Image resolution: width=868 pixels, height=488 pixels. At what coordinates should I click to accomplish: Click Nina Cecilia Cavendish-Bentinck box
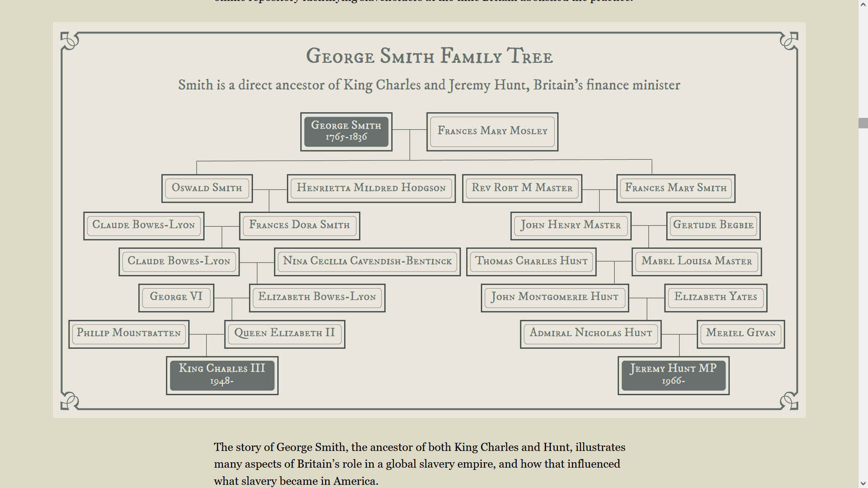point(368,262)
